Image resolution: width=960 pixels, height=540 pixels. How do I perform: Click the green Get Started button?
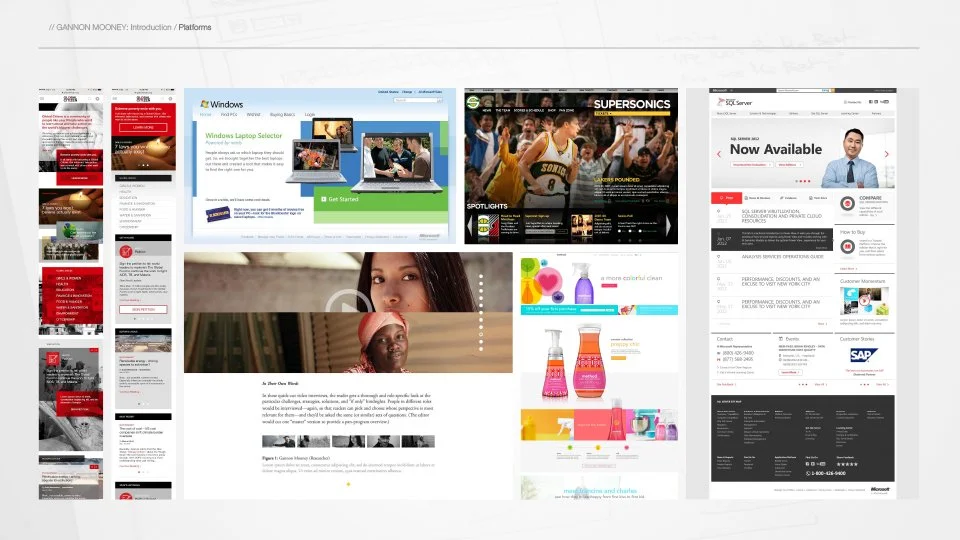[340, 199]
